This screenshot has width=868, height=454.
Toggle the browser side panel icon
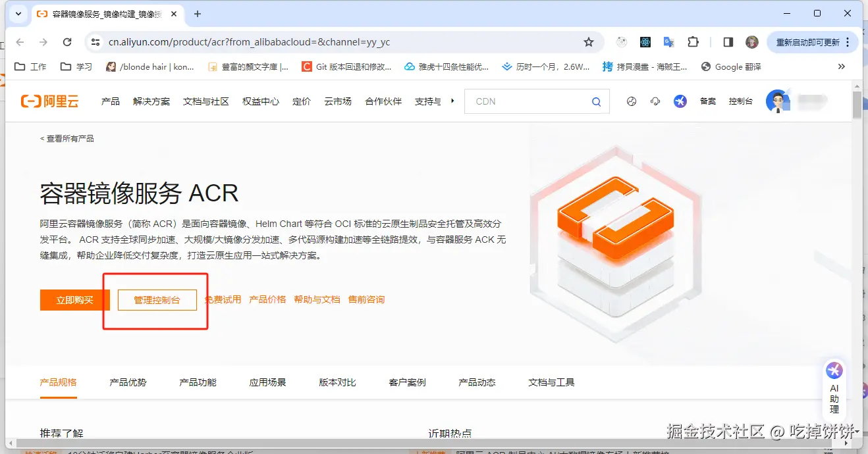click(x=728, y=42)
